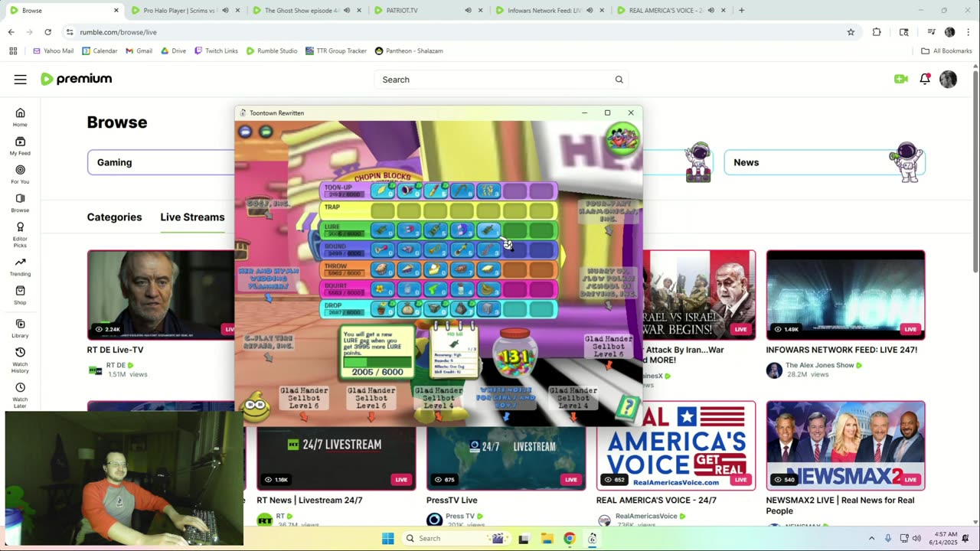The height and width of the screenshot is (551, 980).
Task: Click the hamburger menu next to premium
Action: coord(20,79)
